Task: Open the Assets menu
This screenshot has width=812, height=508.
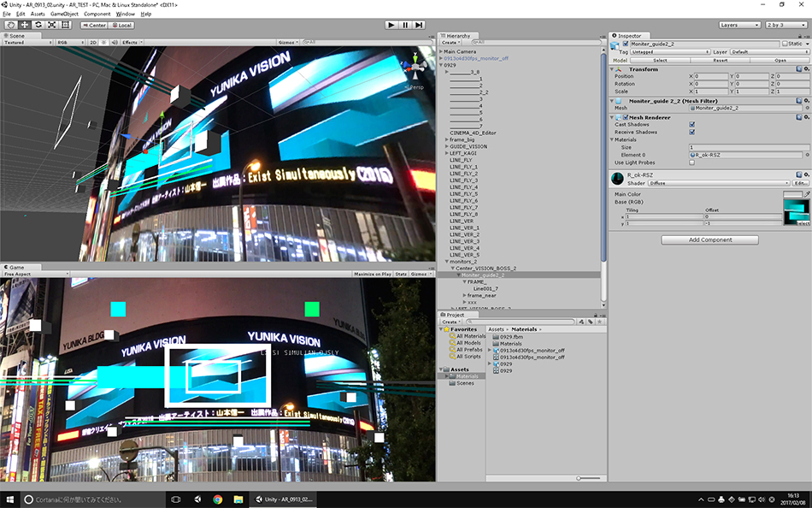Action: point(38,14)
